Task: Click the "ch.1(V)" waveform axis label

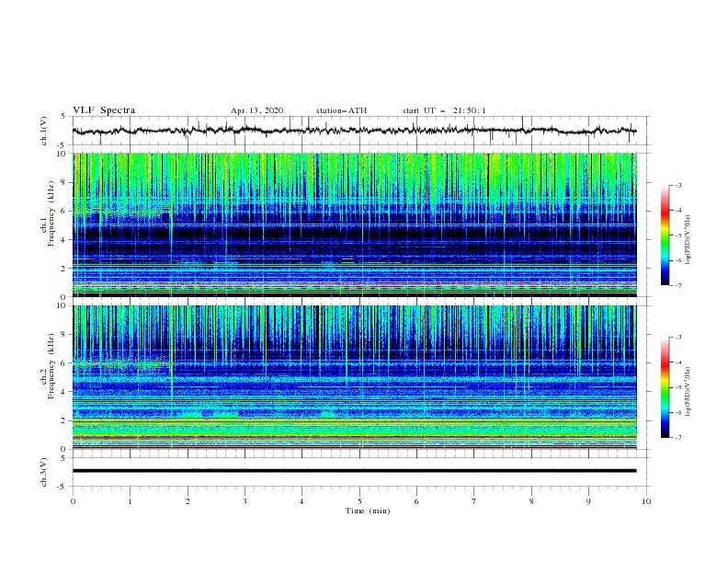Action: (x=44, y=131)
